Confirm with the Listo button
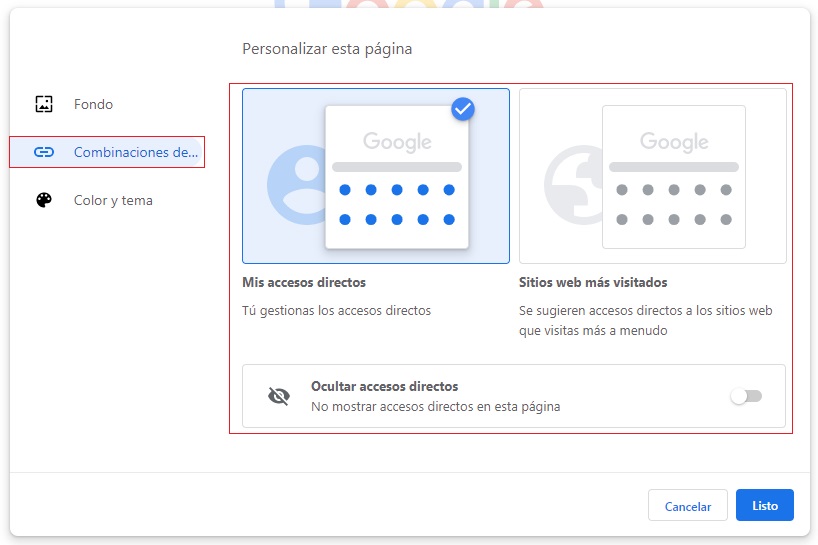Screen dimensions: 818x545 tap(764, 505)
